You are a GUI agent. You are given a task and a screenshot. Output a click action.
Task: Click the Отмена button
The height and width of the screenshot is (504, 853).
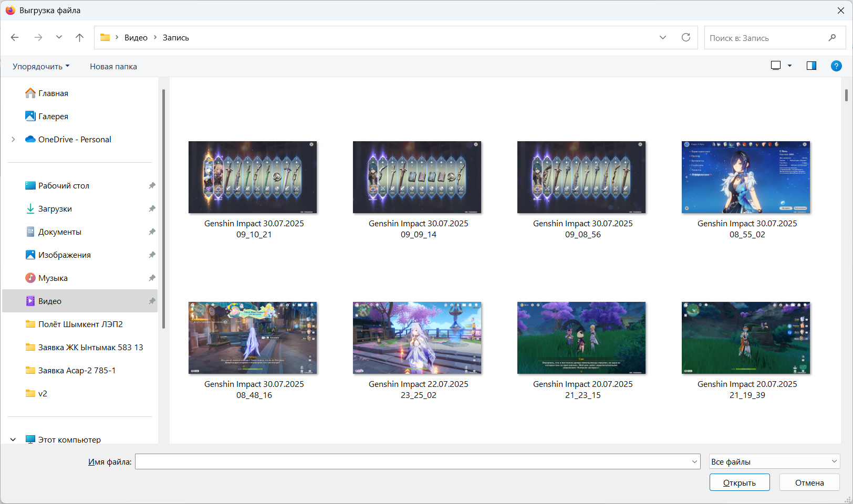tap(809, 482)
